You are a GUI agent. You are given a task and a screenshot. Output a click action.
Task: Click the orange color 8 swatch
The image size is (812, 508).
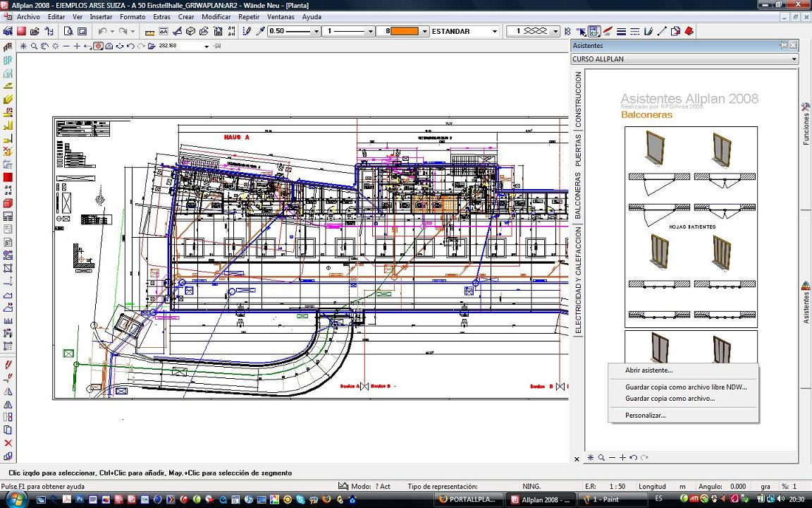(405, 31)
